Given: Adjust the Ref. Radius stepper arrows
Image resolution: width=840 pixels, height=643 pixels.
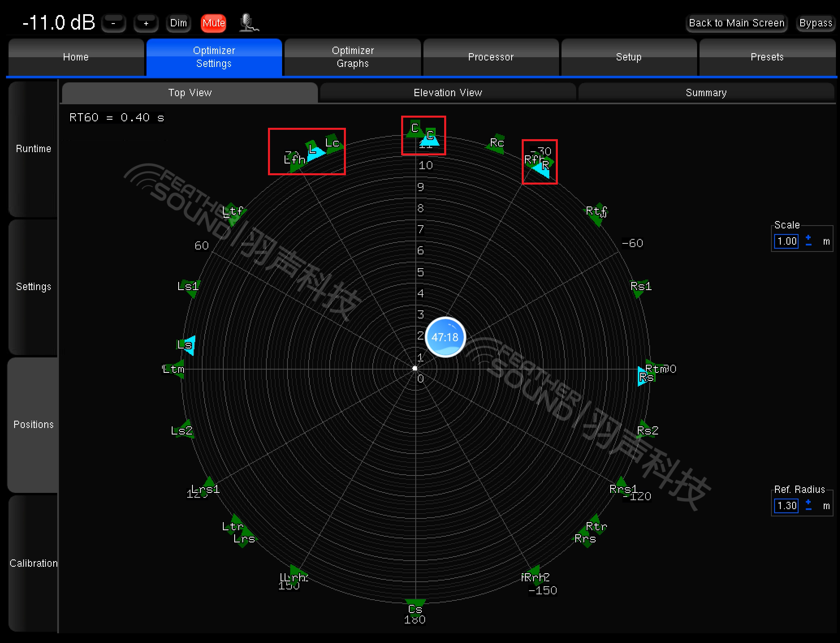Looking at the screenshot, I should 808,505.
